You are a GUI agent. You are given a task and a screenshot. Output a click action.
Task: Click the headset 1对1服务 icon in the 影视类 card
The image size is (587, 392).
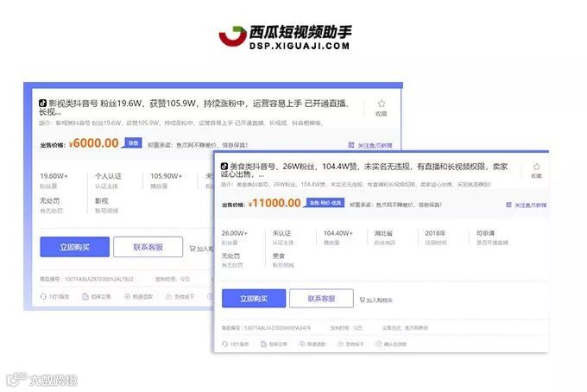point(43,296)
